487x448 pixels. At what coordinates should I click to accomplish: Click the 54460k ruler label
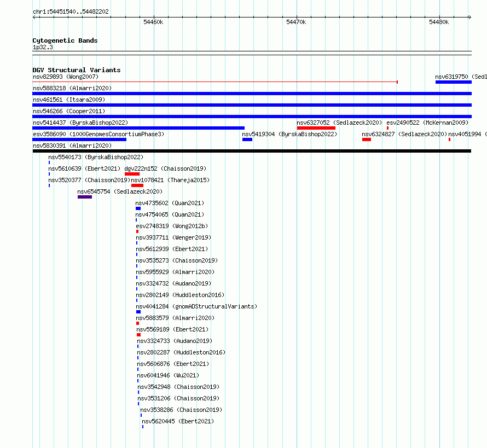pyautogui.click(x=153, y=22)
